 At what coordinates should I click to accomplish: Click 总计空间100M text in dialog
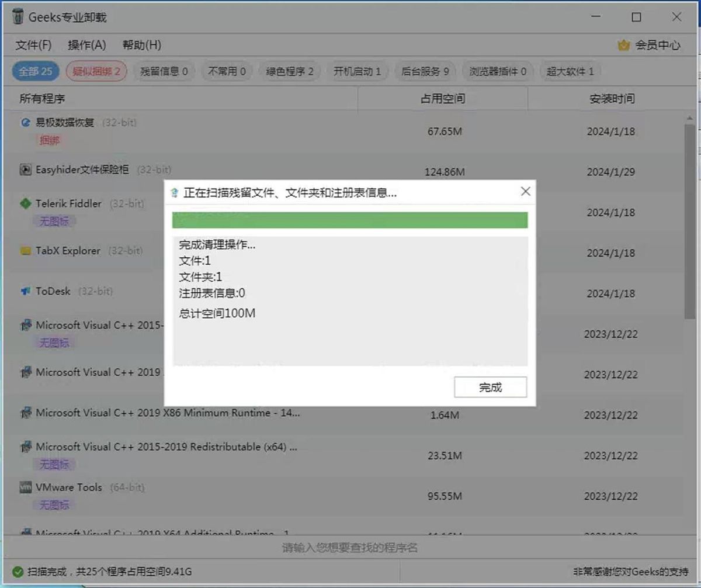pyautogui.click(x=217, y=313)
